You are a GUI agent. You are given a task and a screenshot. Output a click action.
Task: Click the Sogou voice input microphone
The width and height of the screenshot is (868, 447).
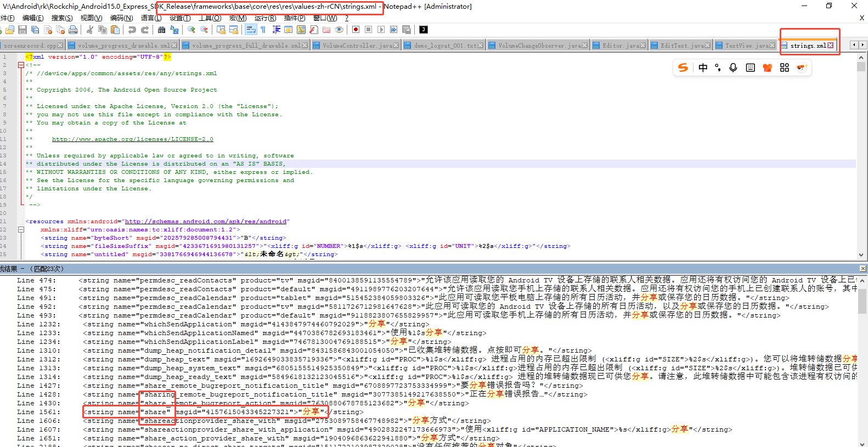tap(733, 67)
